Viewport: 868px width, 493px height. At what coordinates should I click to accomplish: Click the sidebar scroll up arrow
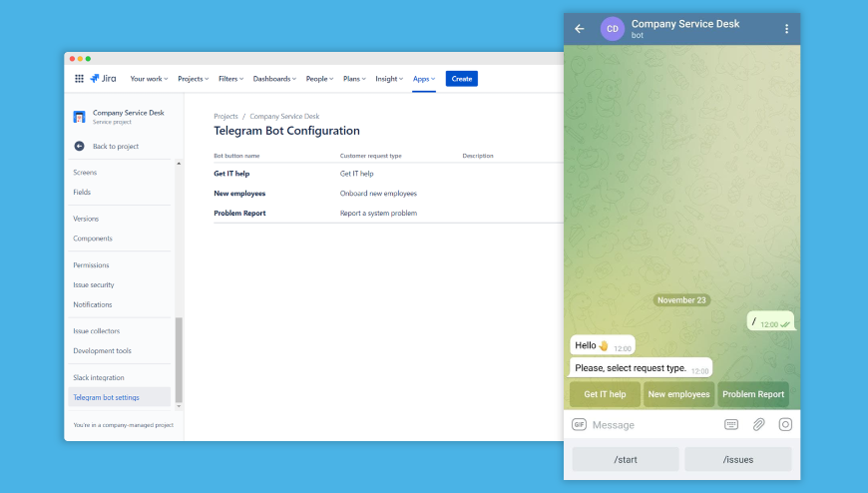point(179,164)
